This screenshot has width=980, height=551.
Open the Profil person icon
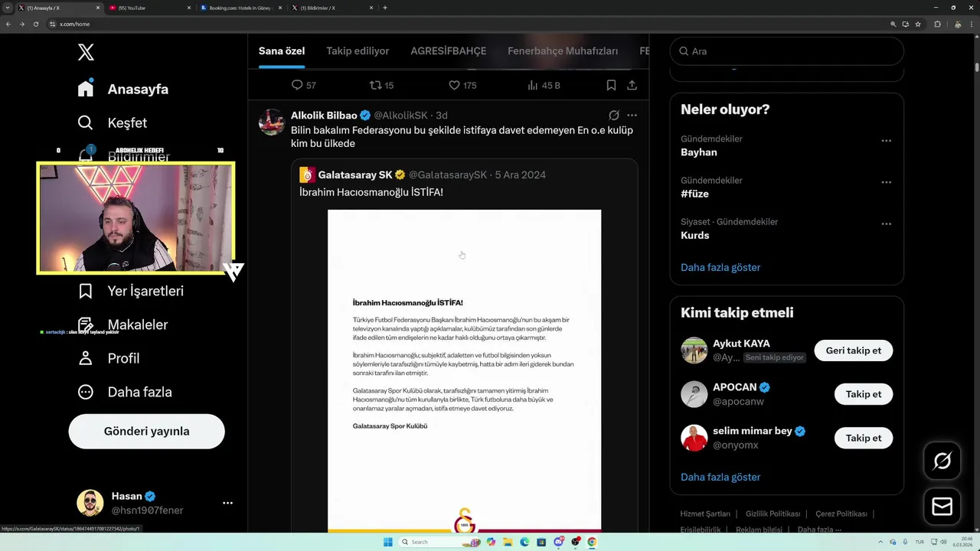[86, 358]
